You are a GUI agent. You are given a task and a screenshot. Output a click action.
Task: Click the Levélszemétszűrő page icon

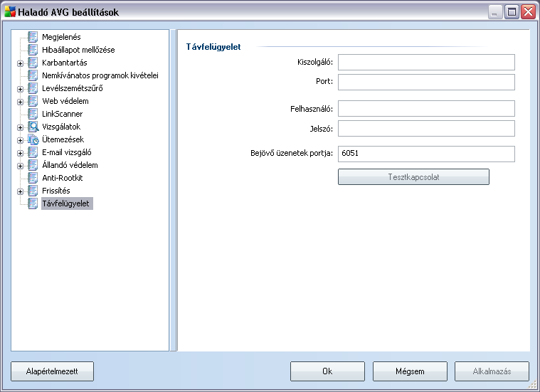point(33,88)
